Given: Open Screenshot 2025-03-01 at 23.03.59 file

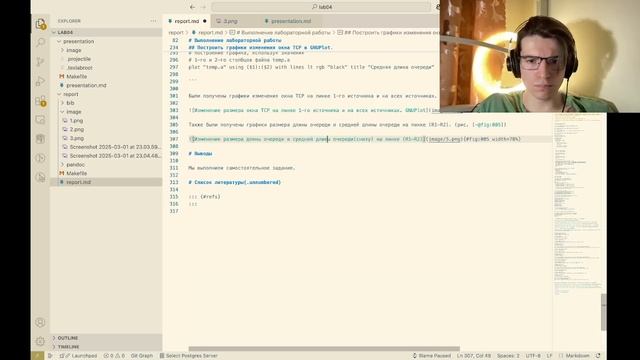Looking at the screenshot, I should [x=115, y=147].
